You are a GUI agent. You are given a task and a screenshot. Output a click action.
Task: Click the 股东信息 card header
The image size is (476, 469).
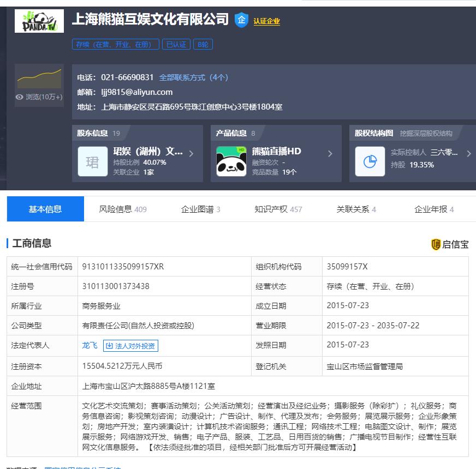[98, 133]
